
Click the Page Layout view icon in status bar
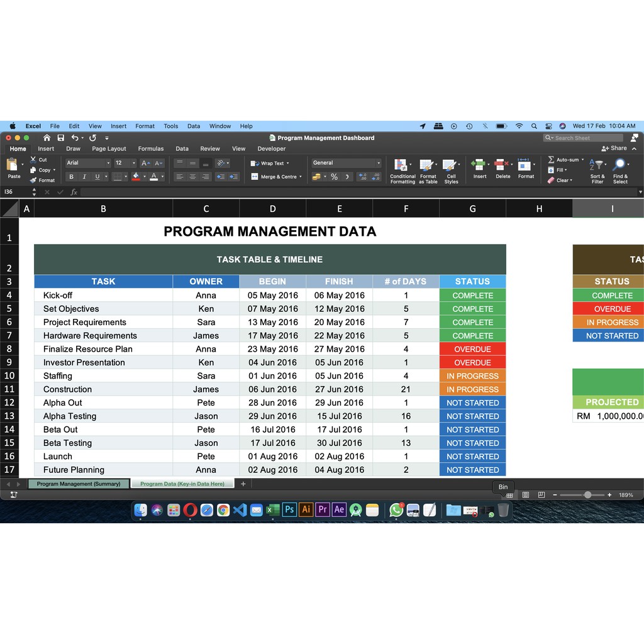coord(525,495)
